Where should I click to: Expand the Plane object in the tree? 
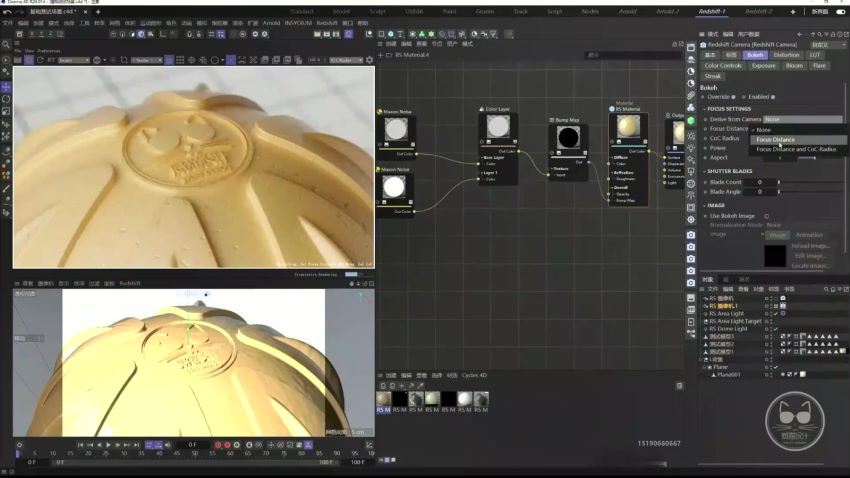704,367
